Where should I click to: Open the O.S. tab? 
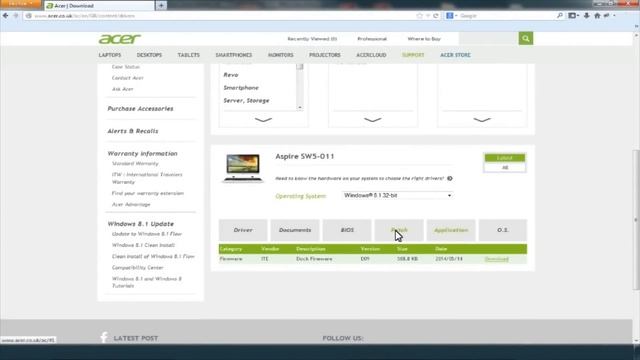503,230
